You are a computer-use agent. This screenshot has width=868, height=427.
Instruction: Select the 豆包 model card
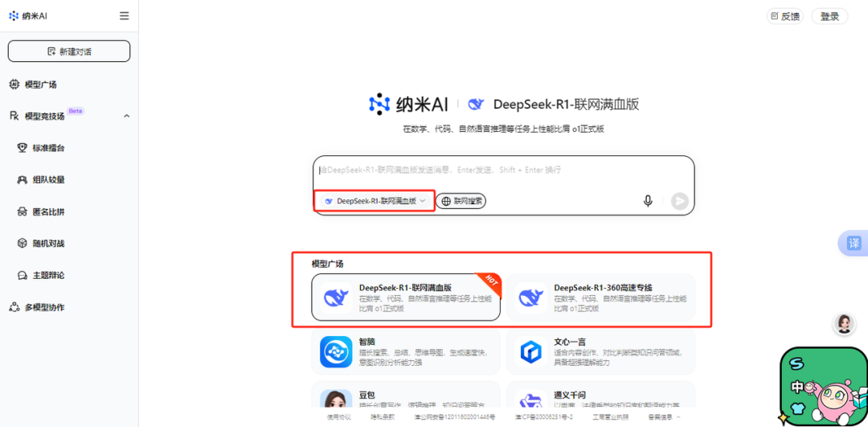pyautogui.click(x=406, y=396)
